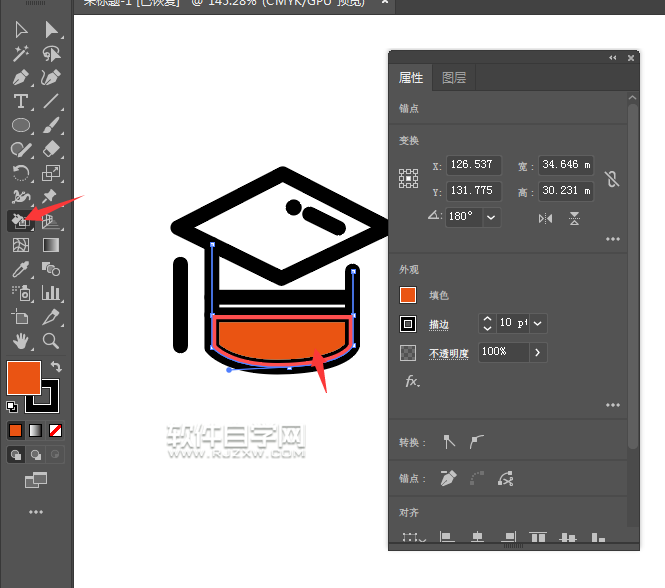Click flip horizontal icon in transform section
Screen dimensions: 665x588
tap(545, 218)
